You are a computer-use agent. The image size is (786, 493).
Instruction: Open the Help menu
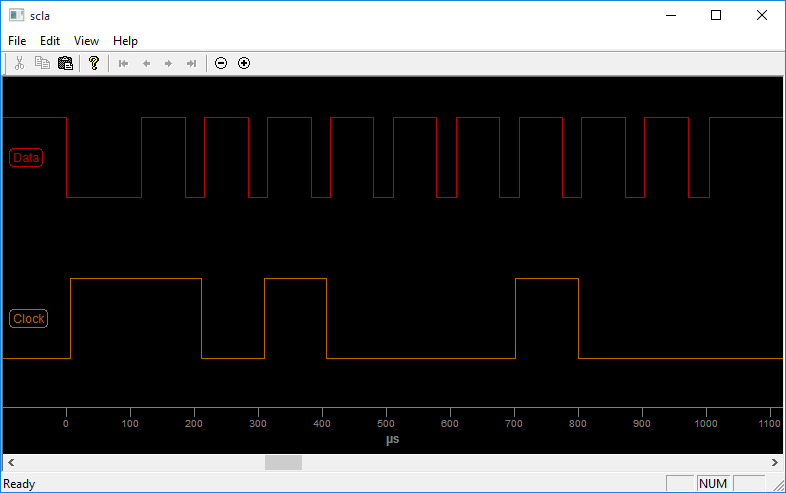(x=125, y=41)
